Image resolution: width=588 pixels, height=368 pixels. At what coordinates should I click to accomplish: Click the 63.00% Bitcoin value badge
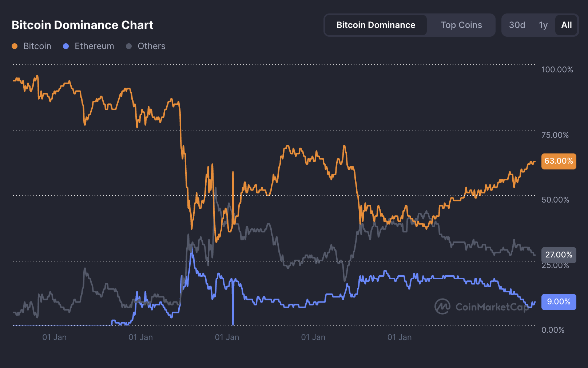pos(559,161)
